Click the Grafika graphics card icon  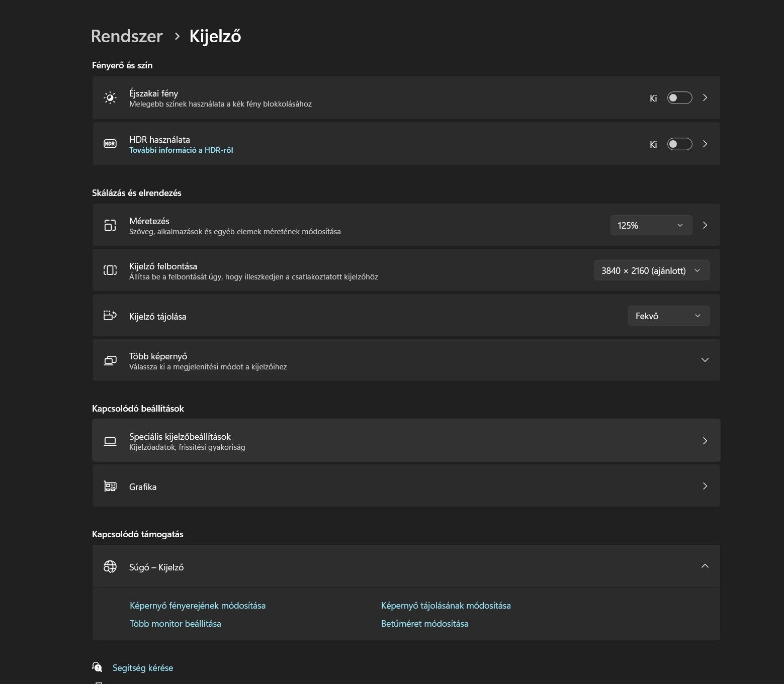pos(110,486)
